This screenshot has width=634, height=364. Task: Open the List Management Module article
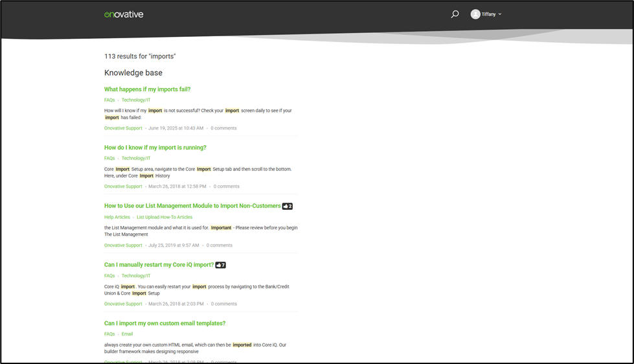[192, 206]
